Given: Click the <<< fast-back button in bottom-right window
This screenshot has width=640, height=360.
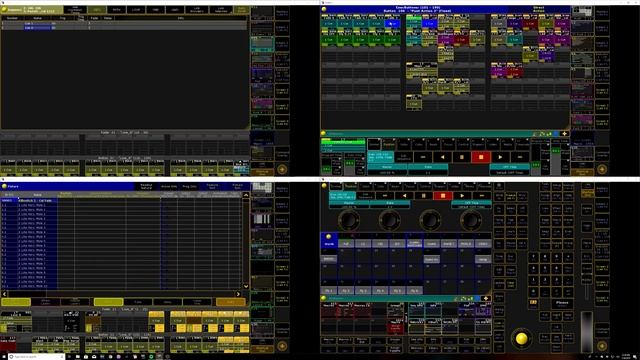Looking at the screenshot, I should click(385, 196).
